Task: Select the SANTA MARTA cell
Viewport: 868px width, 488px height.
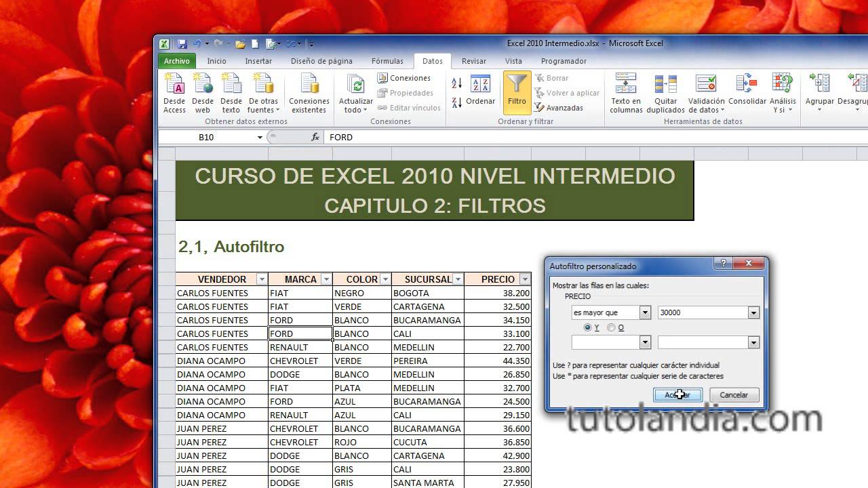Action: (428, 483)
